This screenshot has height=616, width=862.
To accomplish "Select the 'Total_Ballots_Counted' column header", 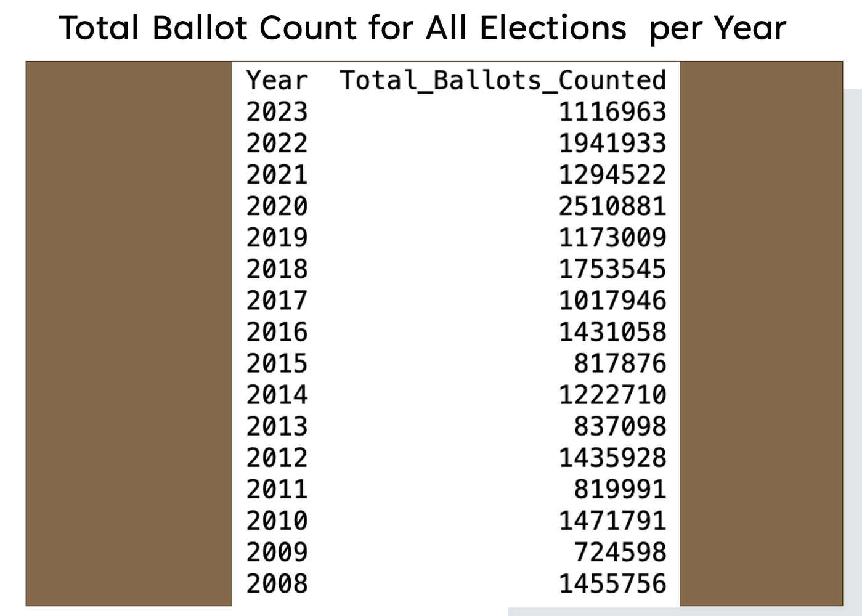I will [503, 81].
